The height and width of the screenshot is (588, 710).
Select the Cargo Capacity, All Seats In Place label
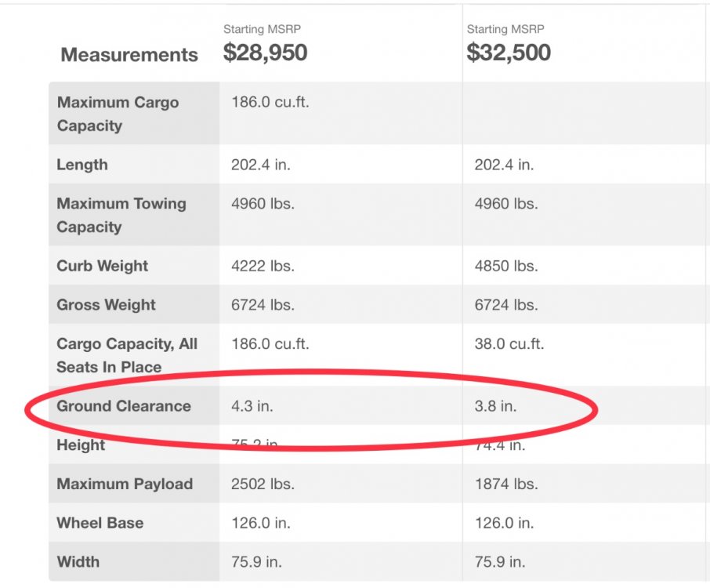(x=127, y=355)
